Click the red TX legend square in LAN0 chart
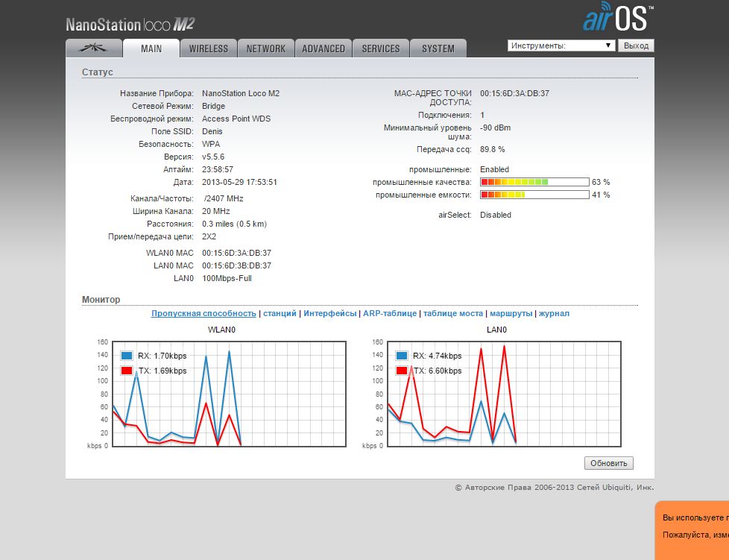Image resolution: width=729 pixels, height=560 pixels. [402, 371]
